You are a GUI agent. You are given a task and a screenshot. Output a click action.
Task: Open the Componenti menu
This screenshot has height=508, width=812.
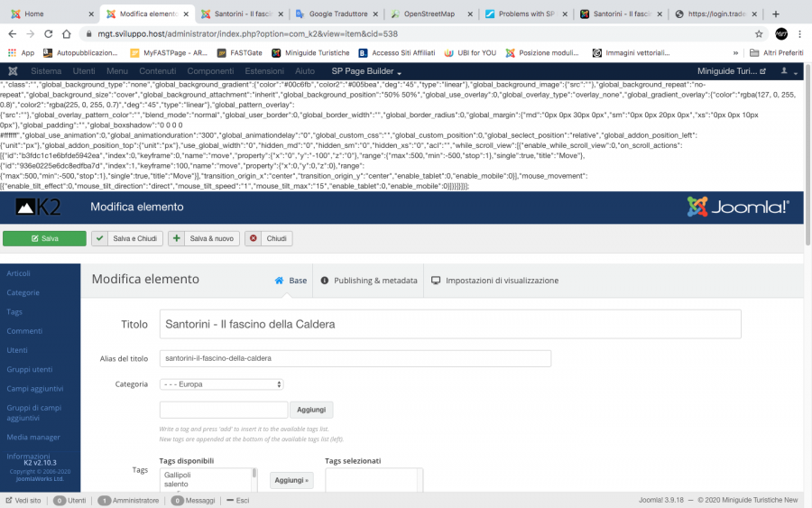click(x=210, y=71)
